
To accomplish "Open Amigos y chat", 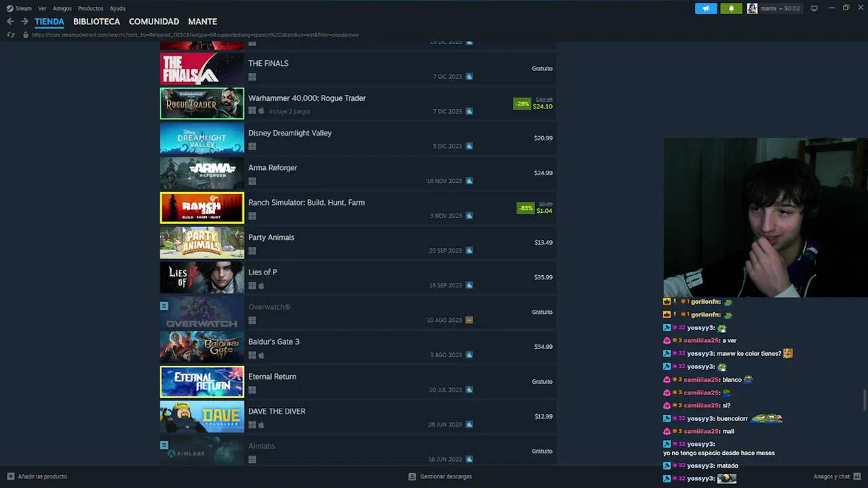I will (x=837, y=476).
